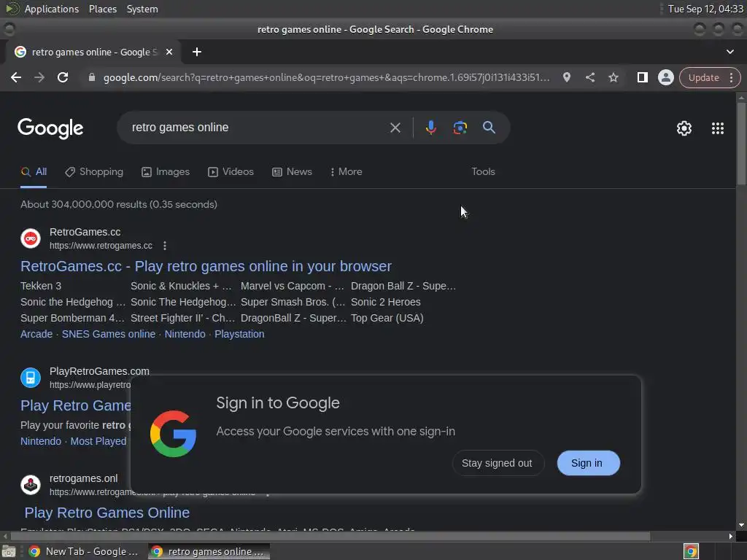Open the Places menu

(x=103, y=9)
